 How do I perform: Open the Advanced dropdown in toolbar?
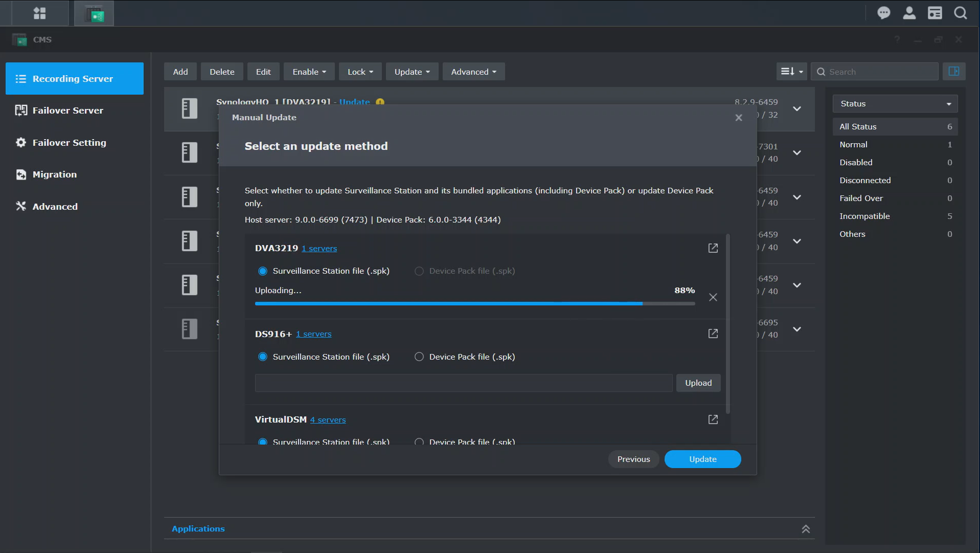(473, 72)
